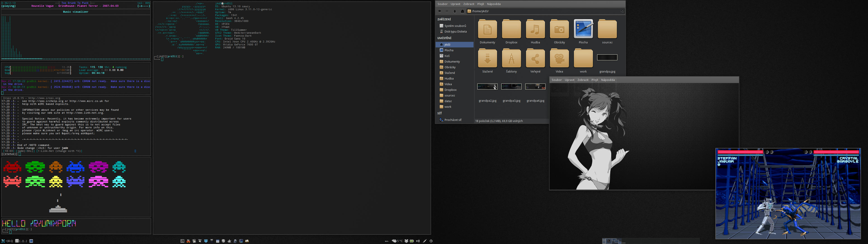Go up to the parent folder in Thunar
The height and width of the screenshot is (244, 868).
(455, 11)
